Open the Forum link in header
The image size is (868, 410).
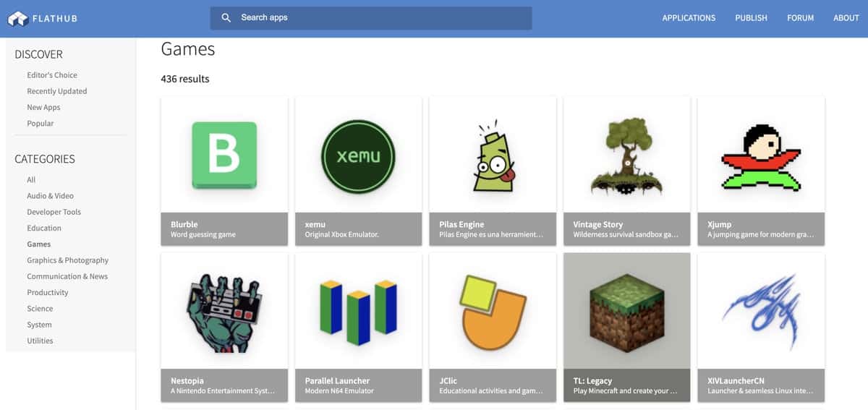[800, 18]
